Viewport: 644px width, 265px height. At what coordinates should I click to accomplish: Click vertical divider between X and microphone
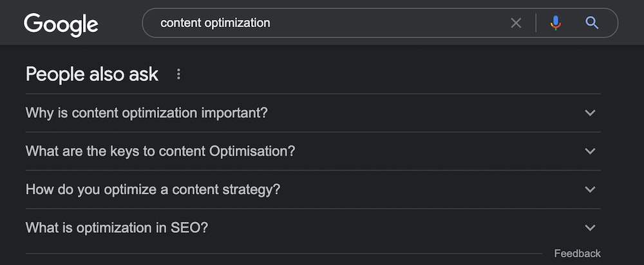click(x=536, y=23)
